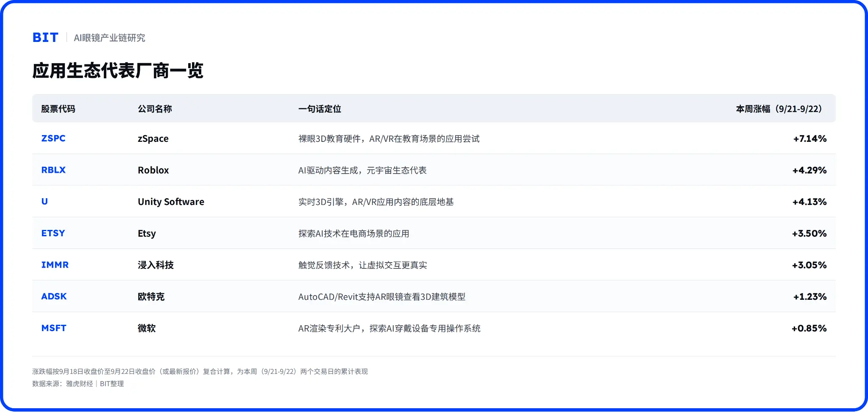Select the 裸眼3D教育硬件 description
Viewport: 868px width, 412px height.
tap(389, 139)
